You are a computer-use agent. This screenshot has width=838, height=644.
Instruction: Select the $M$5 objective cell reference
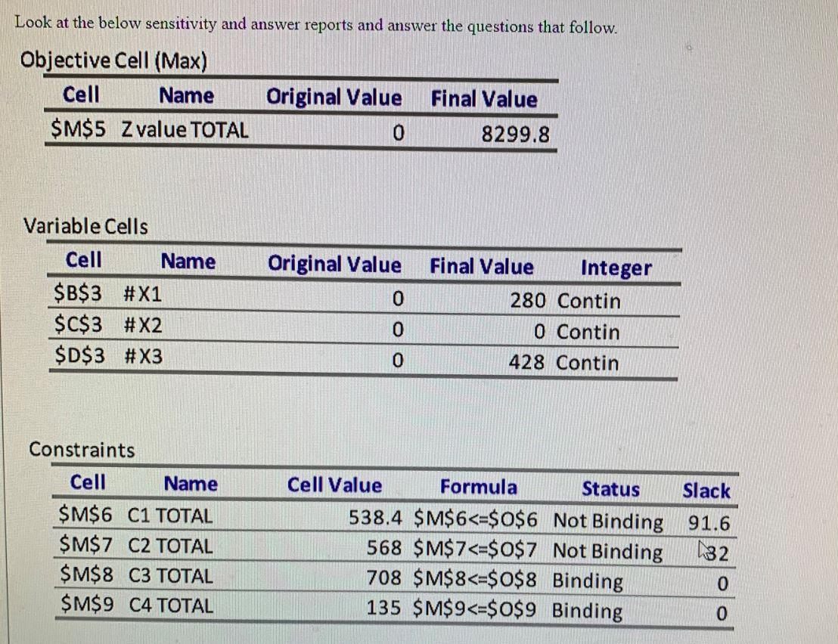pyautogui.click(x=78, y=129)
